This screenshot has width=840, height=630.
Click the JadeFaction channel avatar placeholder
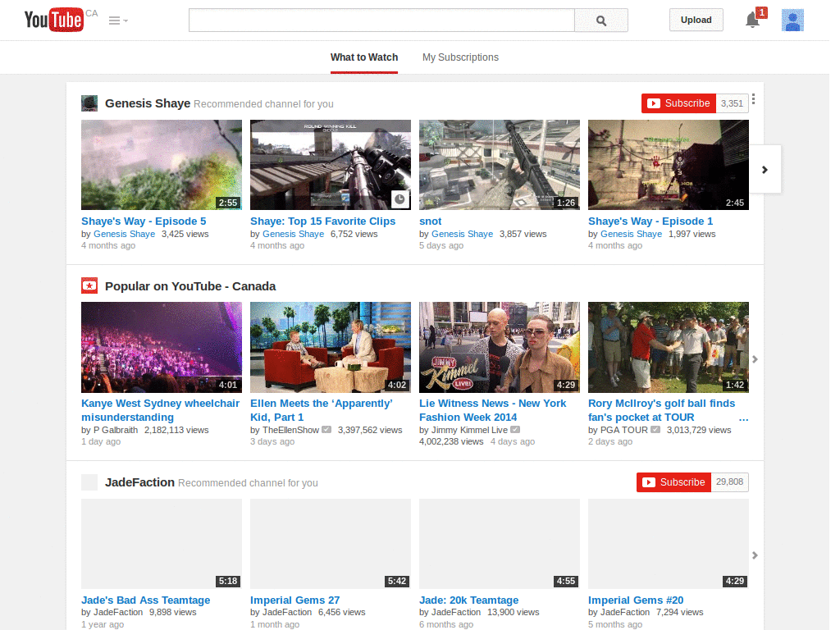(x=89, y=482)
